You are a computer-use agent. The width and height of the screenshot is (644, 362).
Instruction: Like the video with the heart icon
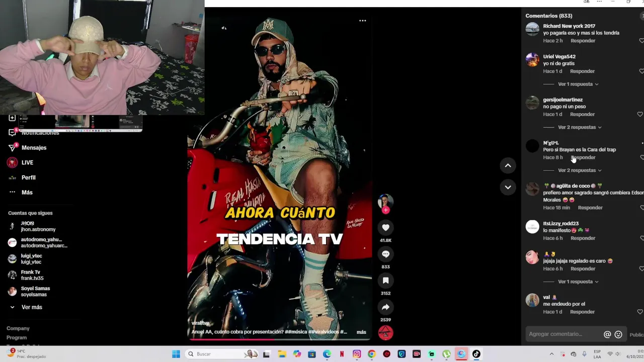[385, 228]
